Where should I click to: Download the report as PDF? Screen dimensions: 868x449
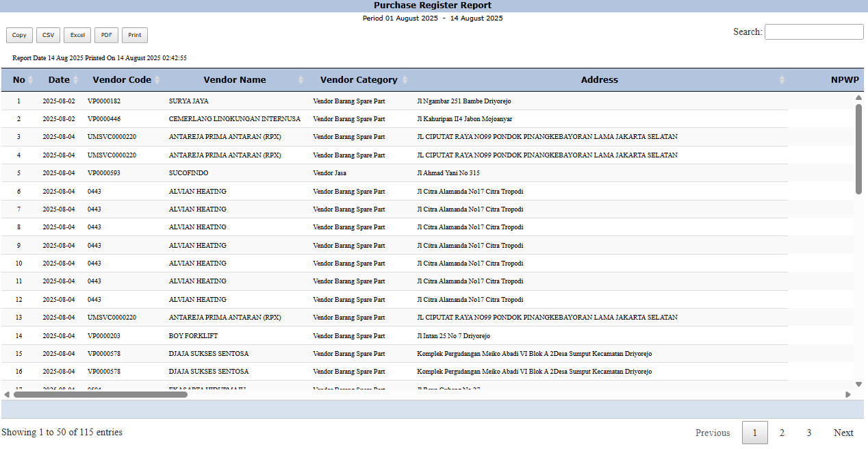coord(106,35)
